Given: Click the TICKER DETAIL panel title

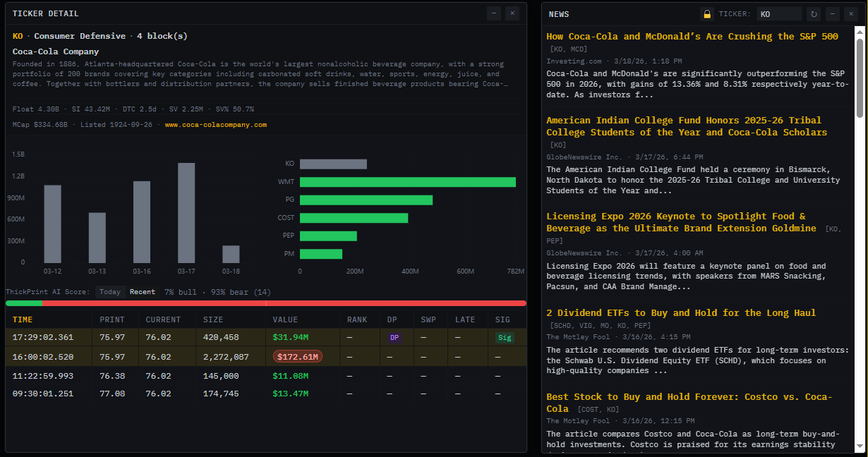Looking at the screenshot, I should pyautogui.click(x=46, y=13).
